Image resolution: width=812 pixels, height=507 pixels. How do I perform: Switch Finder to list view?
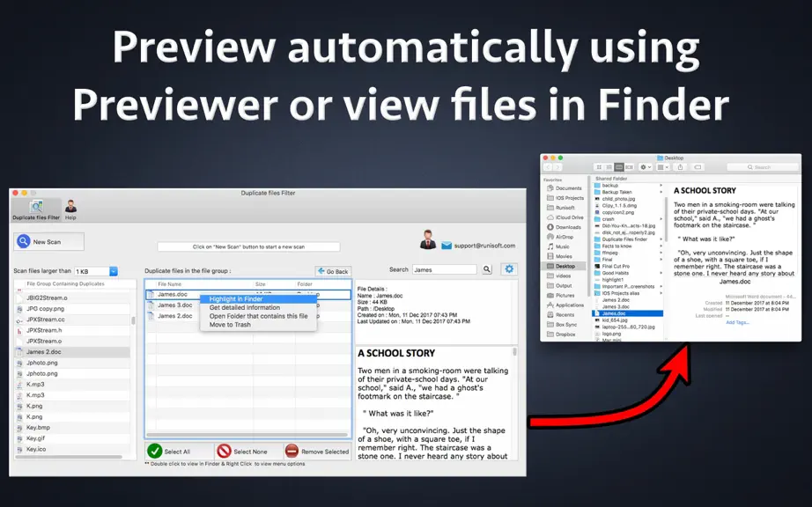tap(609, 167)
